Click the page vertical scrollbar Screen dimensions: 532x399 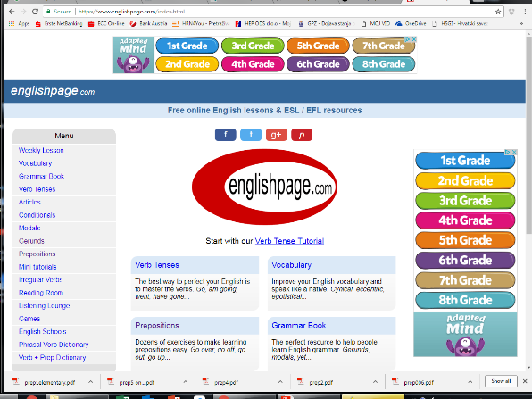[x=528, y=136]
